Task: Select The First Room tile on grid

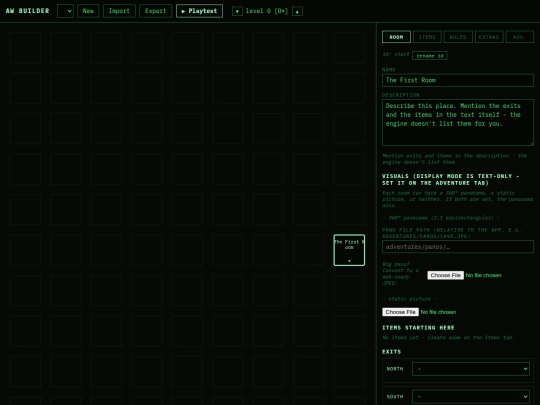Action: (x=349, y=250)
